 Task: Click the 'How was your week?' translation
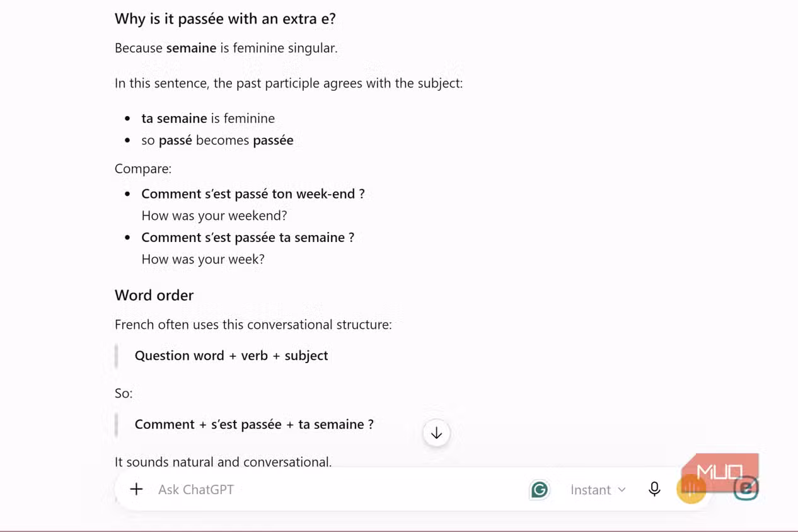[x=203, y=259]
